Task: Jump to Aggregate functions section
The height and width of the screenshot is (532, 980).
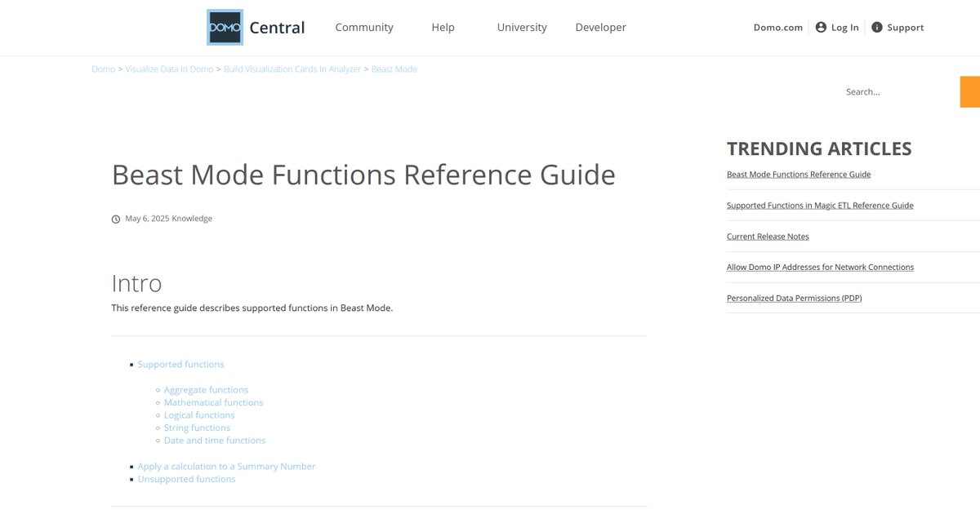Action: 206,390
